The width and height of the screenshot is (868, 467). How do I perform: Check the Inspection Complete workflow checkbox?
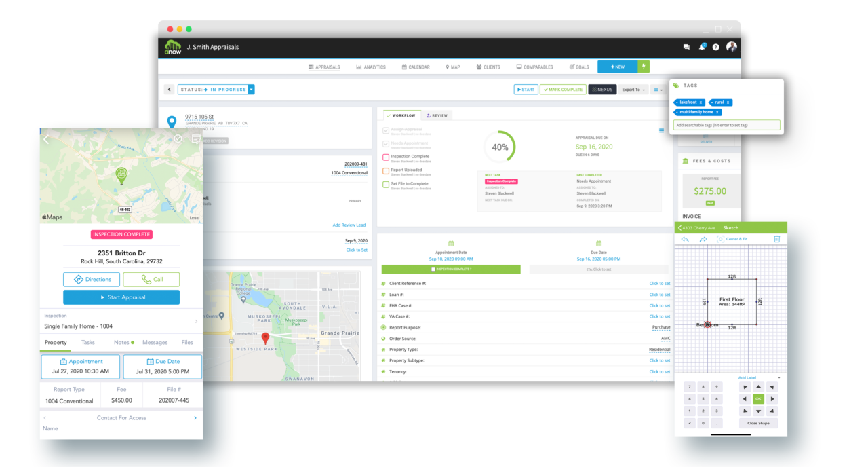point(386,157)
